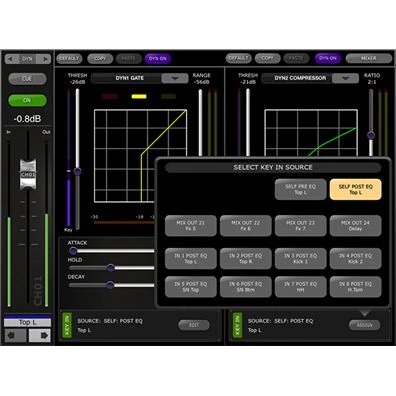Open DYN1 GATE type dropdown arrow
396x396 pixels.
click(175, 78)
